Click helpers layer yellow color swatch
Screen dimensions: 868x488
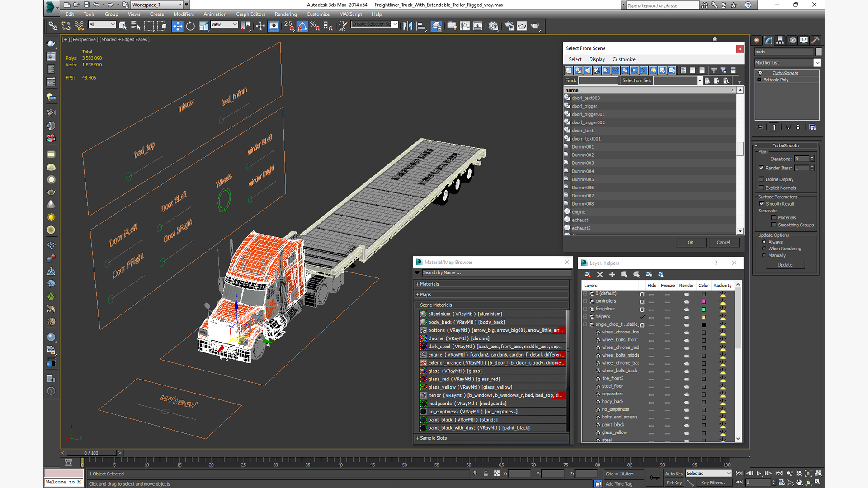point(703,317)
